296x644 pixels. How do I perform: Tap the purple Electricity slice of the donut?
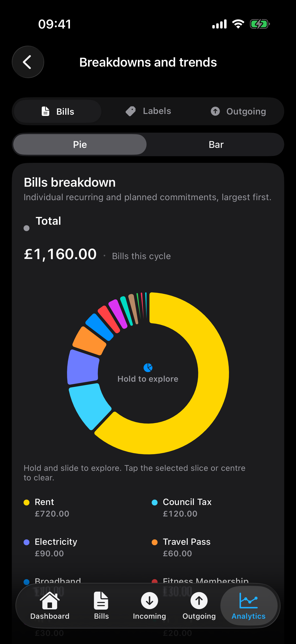pos(82,367)
